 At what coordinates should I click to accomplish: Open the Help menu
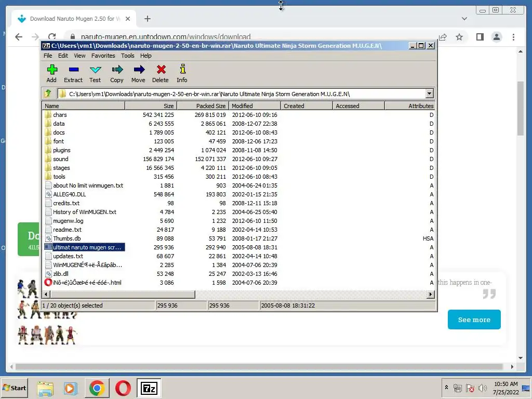coord(146,56)
